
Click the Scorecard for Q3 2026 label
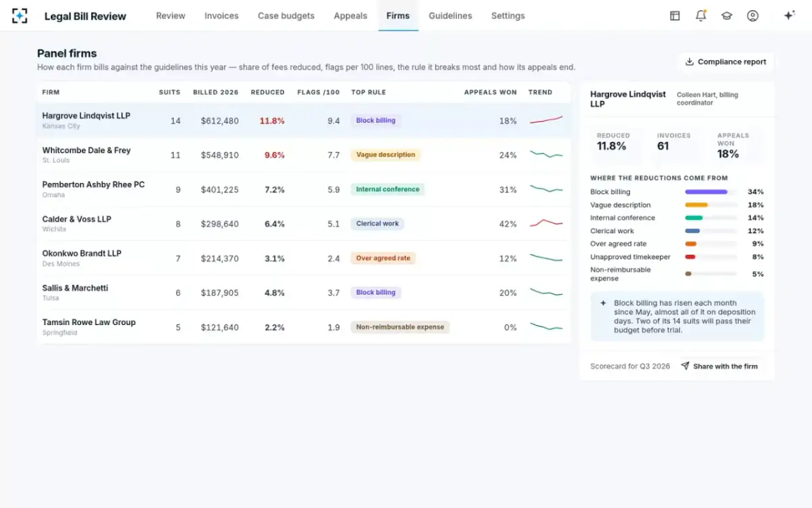pyautogui.click(x=630, y=366)
